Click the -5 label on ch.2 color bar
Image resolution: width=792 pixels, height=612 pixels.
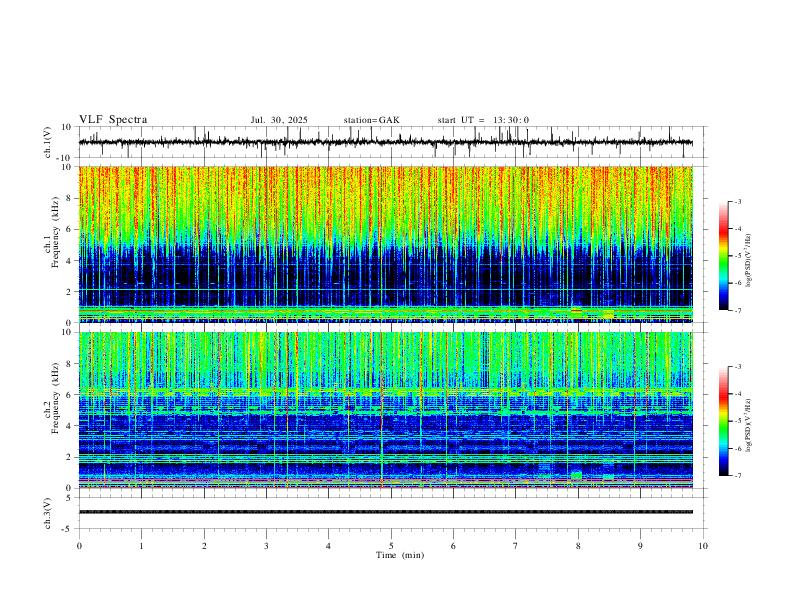(737, 421)
